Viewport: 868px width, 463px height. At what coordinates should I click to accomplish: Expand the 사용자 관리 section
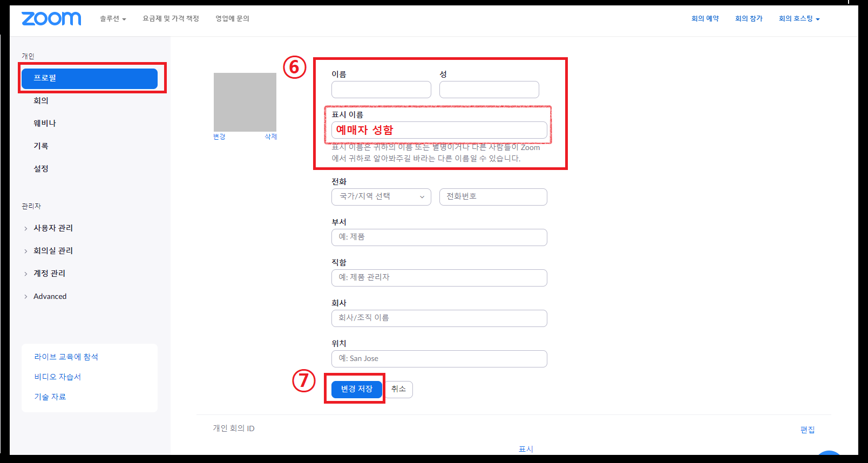(x=53, y=228)
